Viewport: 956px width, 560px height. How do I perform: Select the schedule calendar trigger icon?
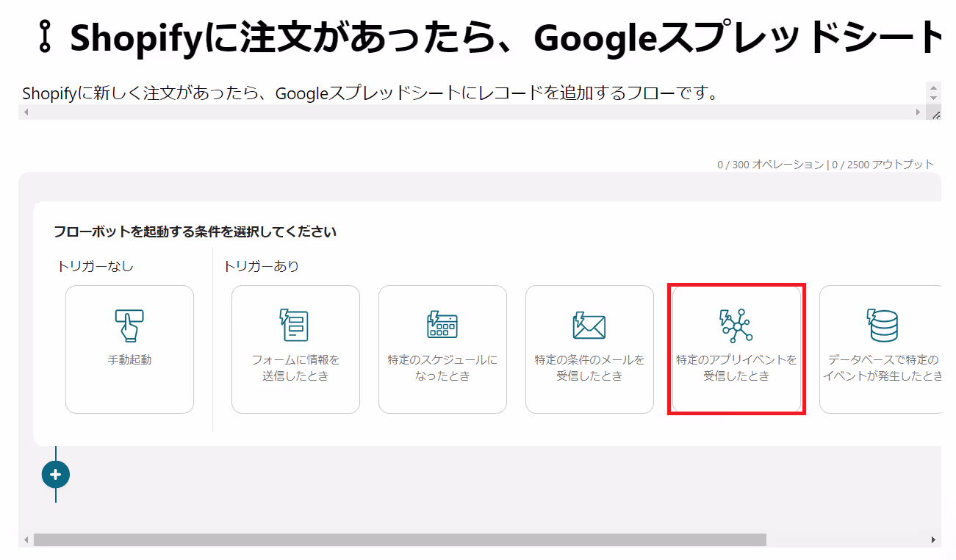(x=442, y=326)
